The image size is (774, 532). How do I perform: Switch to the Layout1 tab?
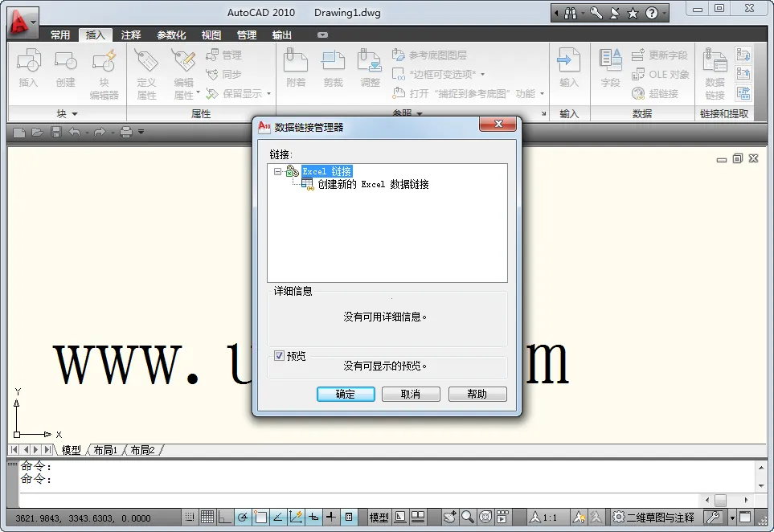[x=105, y=450]
